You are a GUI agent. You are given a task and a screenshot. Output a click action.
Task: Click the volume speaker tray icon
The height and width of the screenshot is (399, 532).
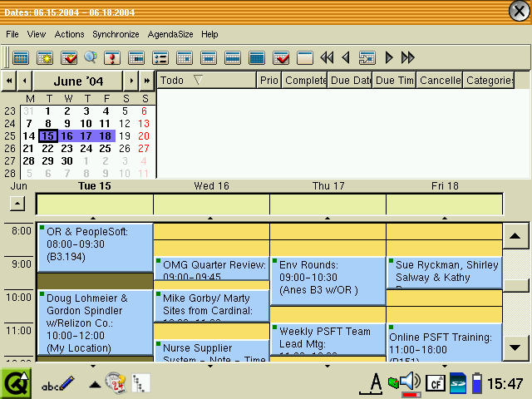[x=410, y=382]
